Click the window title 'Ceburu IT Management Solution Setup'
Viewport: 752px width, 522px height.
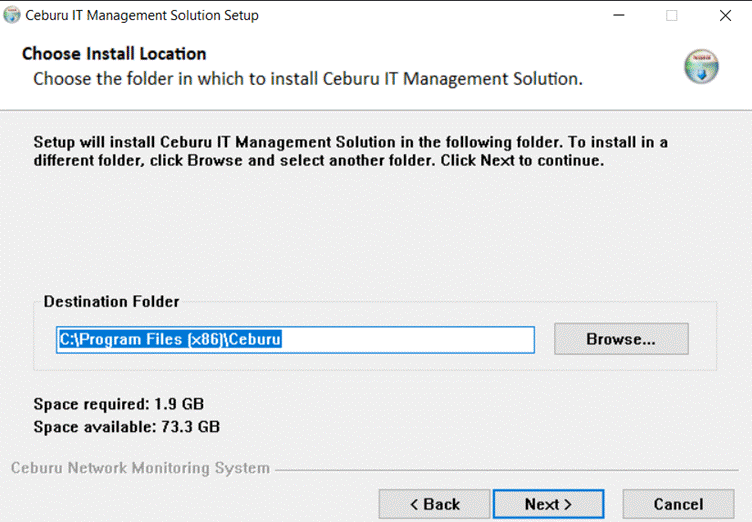click(141, 15)
